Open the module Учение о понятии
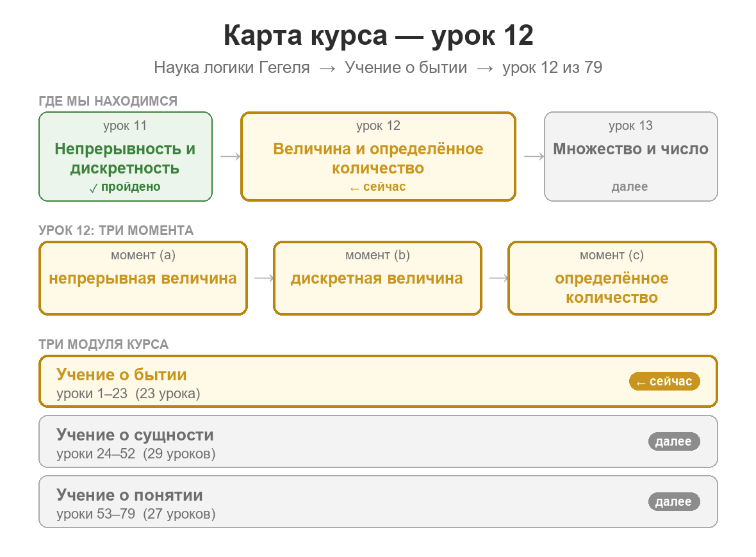The width and height of the screenshot is (756, 557). click(x=378, y=501)
